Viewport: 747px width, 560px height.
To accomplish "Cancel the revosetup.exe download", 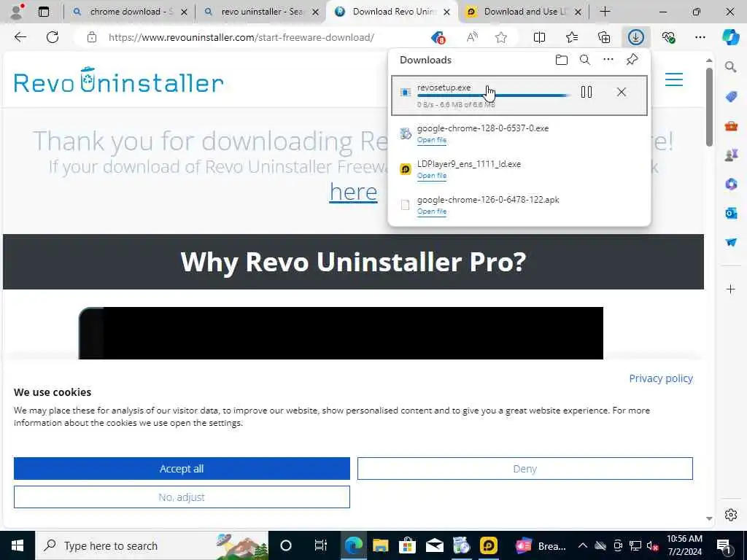I will (x=622, y=92).
